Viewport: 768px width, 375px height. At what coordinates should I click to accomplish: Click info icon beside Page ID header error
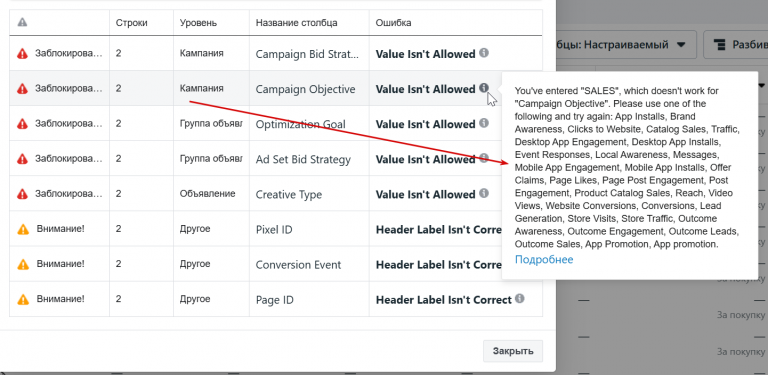[520, 299]
